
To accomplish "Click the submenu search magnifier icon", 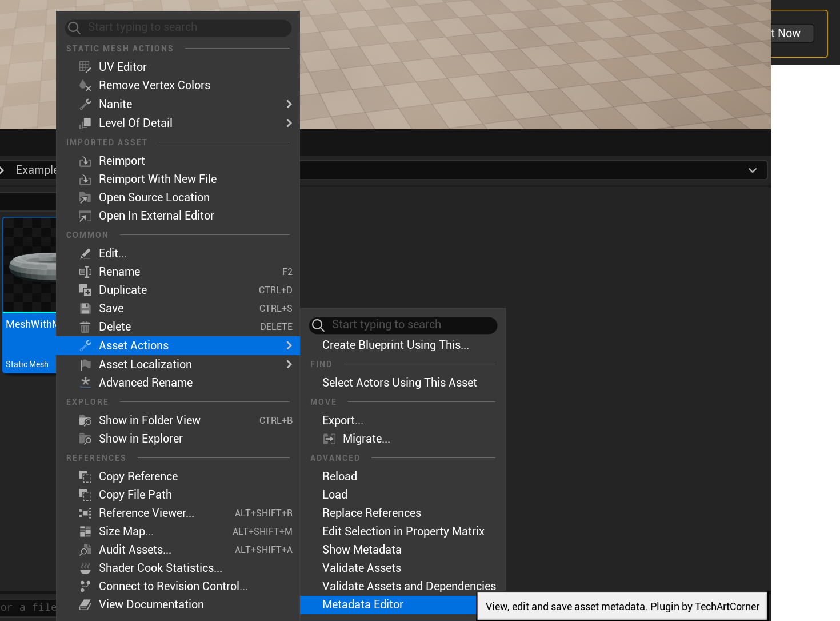I will tap(318, 325).
